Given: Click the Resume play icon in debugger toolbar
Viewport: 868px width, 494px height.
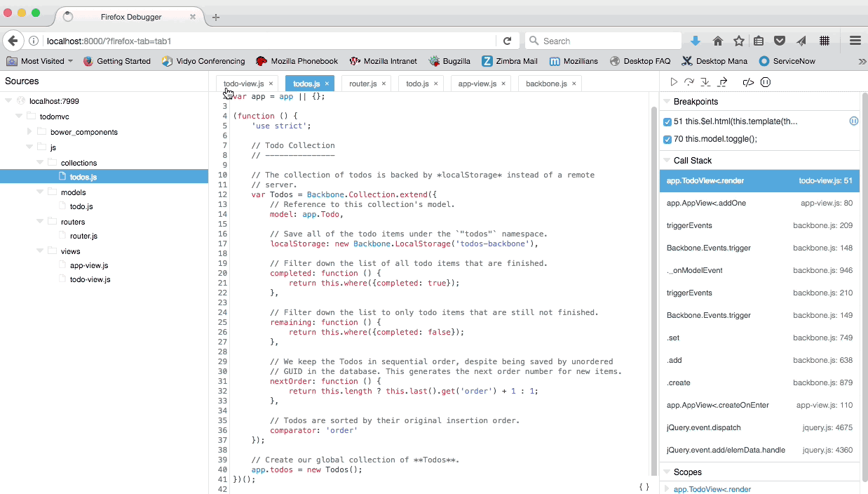Looking at the screenshot, I should (674, 82).
